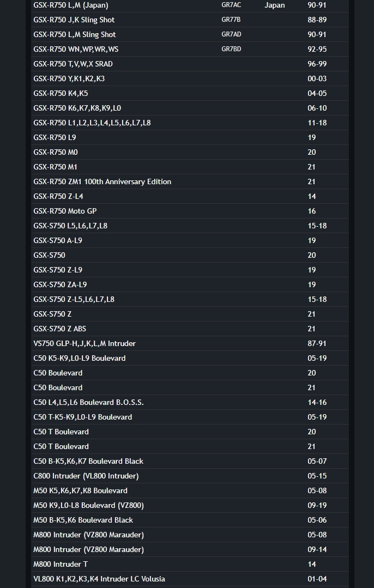Image resolution: width=374 pixels, height=588 pixels.
Task: Open the GSX-R750 Moto GP entry
Action: click(65, 211)
